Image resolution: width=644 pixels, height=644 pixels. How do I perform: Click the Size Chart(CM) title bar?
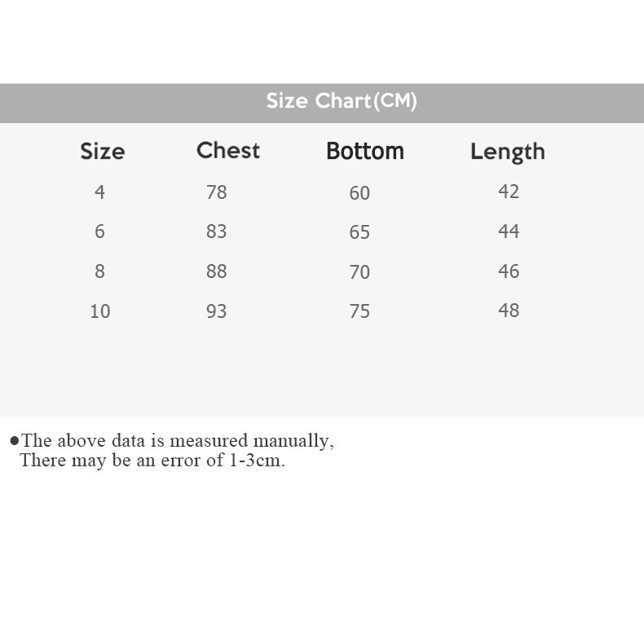click(x=341, y=102)
